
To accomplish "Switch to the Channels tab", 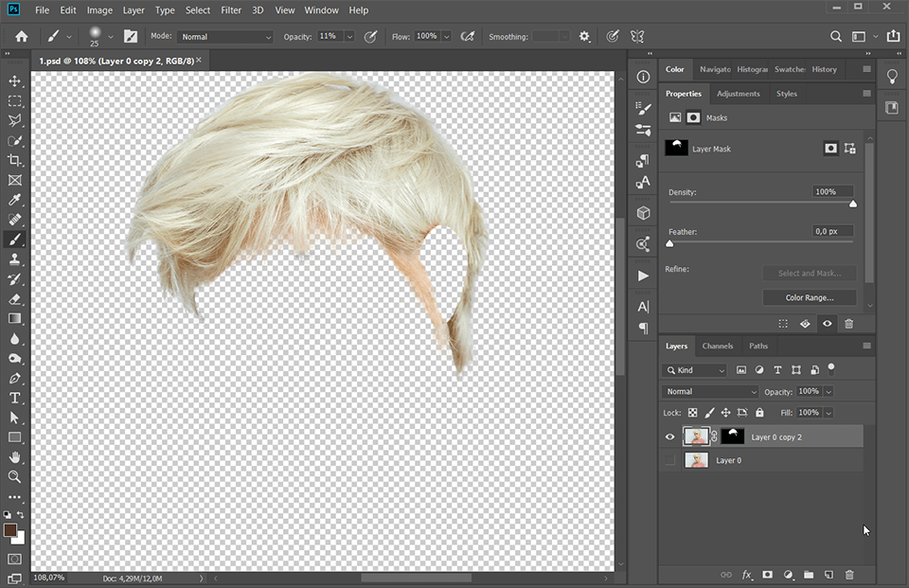I will (x=718, y=346).
